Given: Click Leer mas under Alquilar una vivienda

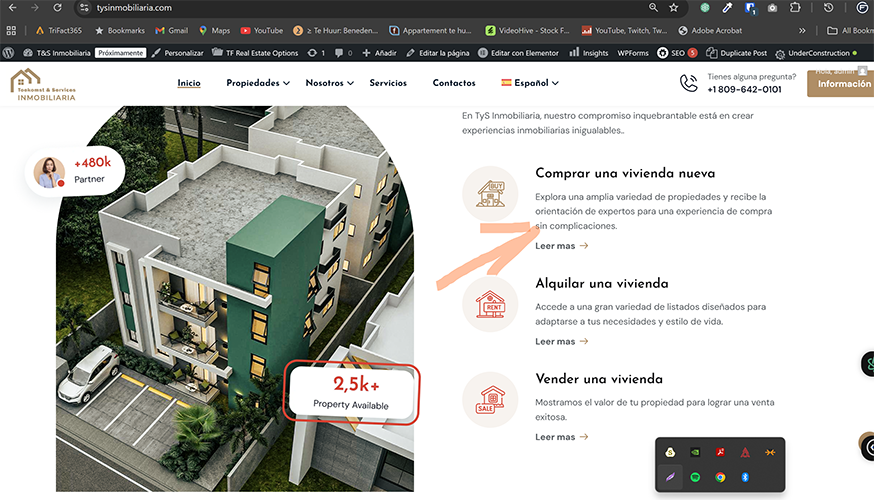Looking at the screenshot, I should tap(561, 341).
